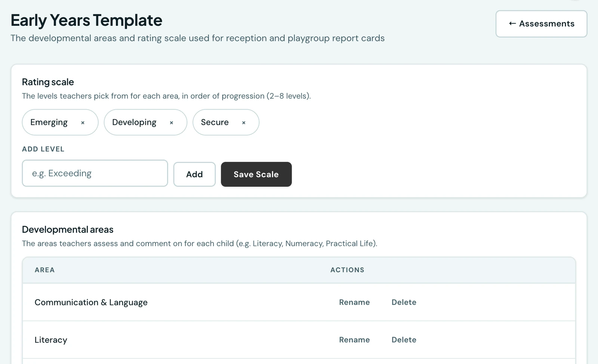Rename the Literacy area
This screenshot has height=364, width=598.
coord(354,340)
